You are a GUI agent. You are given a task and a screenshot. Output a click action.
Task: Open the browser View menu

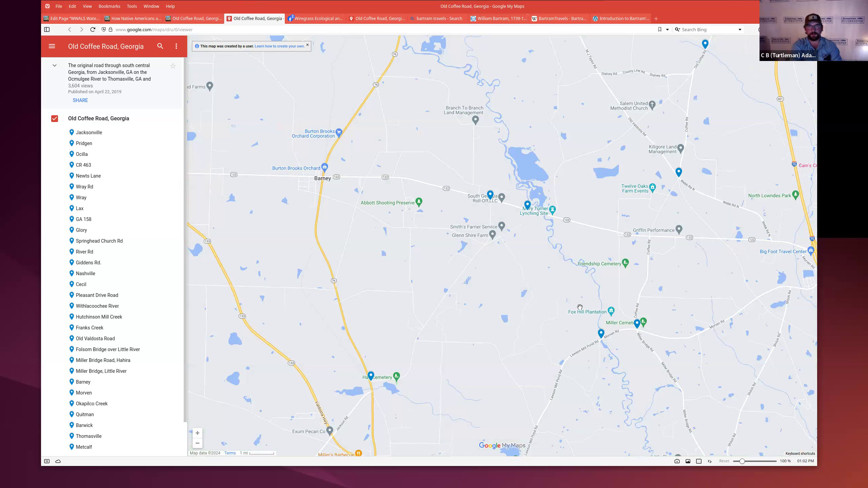point(87,6)
